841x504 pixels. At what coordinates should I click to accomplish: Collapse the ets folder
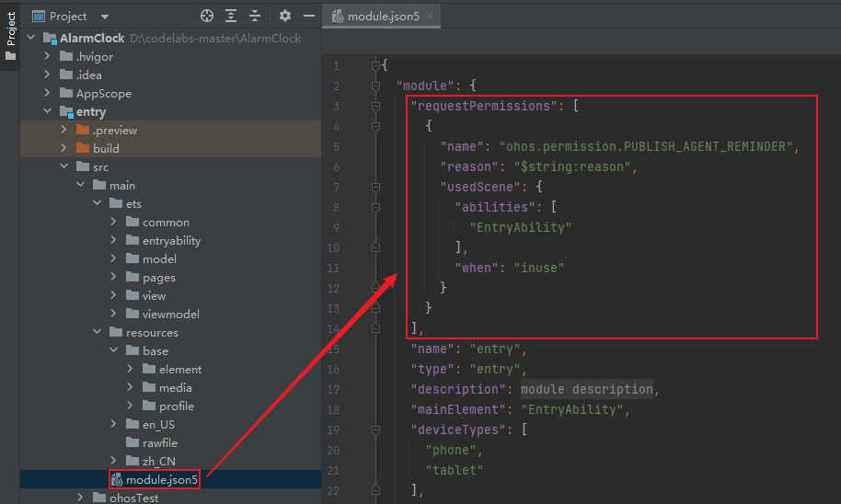(98, 202)
